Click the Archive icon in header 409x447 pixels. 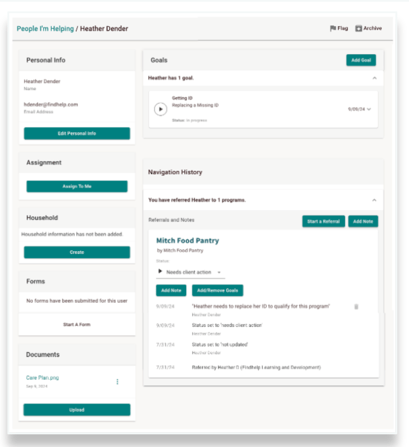click(x=358, y=28)
